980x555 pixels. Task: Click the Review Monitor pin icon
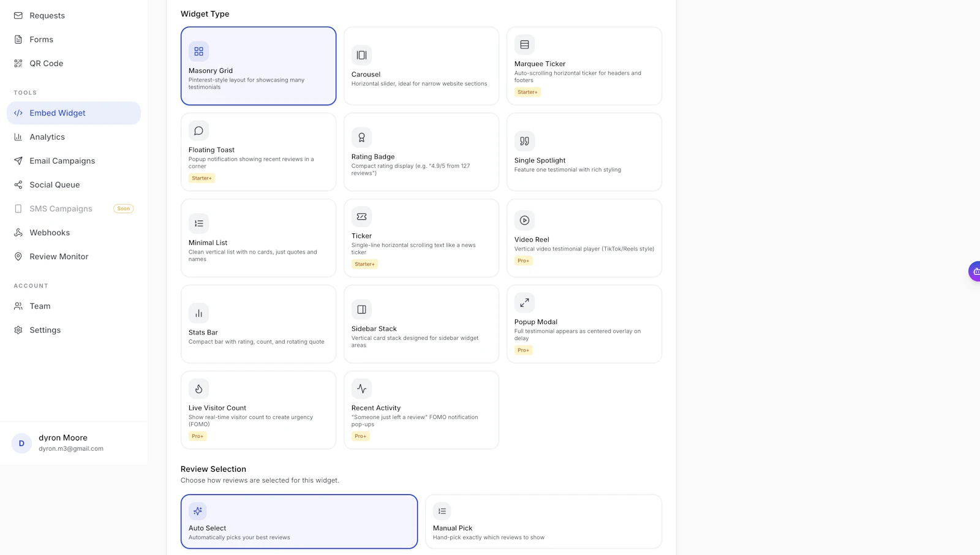click(x=18, y=256)
